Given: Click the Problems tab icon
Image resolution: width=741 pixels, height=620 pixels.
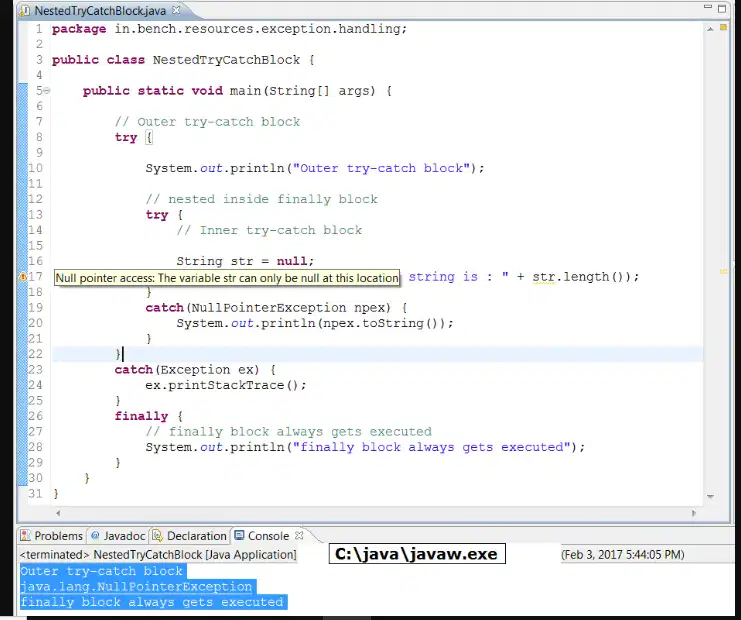Looking at the screenshot, I should 26,536.
